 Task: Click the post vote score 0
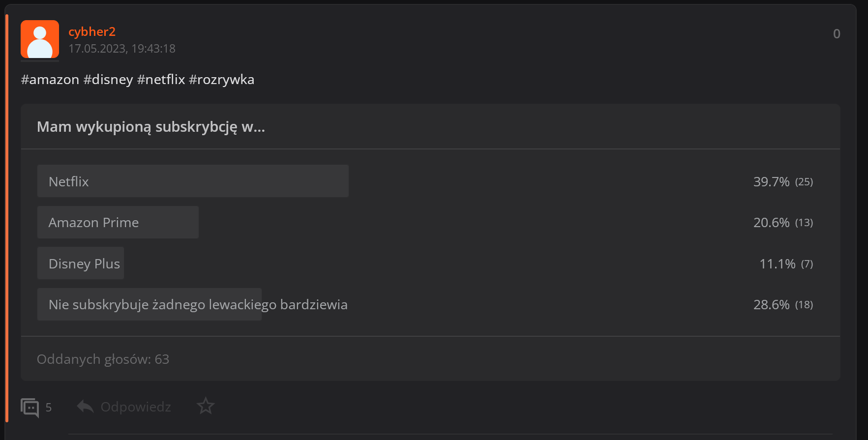[837, 34]
